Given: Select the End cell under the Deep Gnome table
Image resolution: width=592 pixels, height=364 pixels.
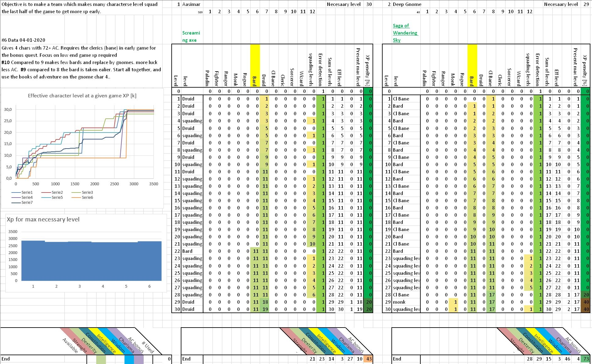Looking at the screenshot, I should click(x=406, y=359).
